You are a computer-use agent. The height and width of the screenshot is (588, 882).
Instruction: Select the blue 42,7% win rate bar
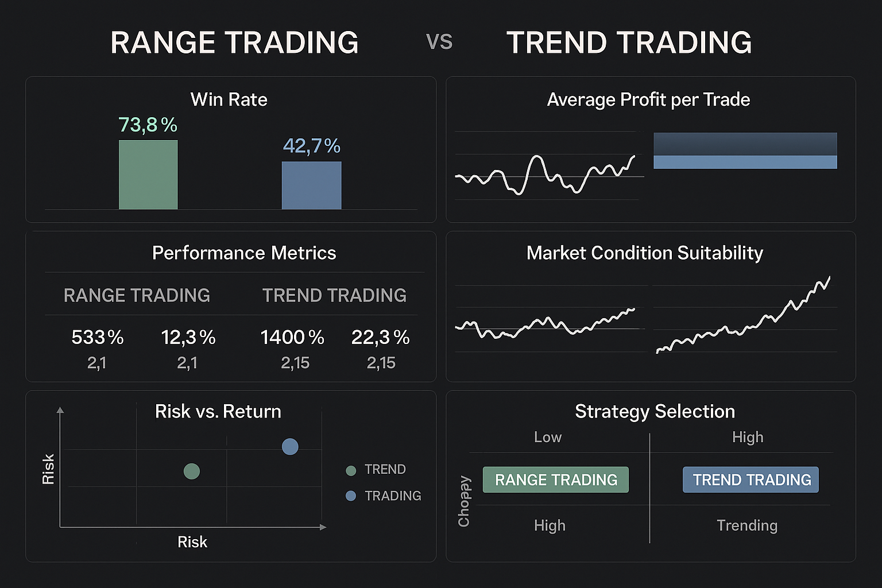[311, 185]
